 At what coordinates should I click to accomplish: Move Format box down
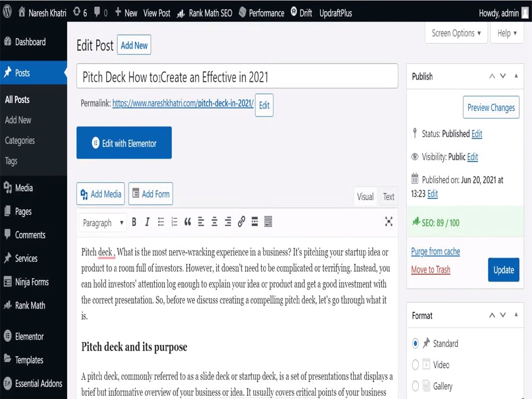point(503,315)
